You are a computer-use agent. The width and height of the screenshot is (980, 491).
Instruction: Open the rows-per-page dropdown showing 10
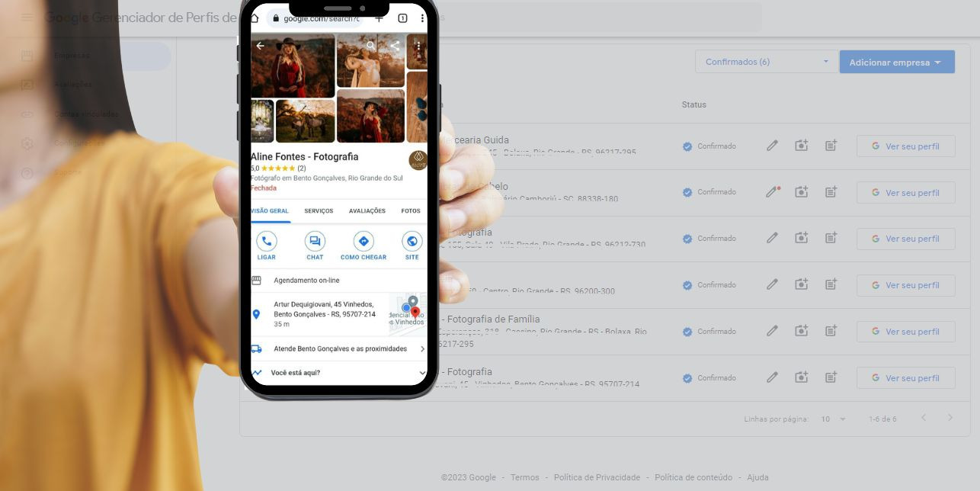click(834, 419)
